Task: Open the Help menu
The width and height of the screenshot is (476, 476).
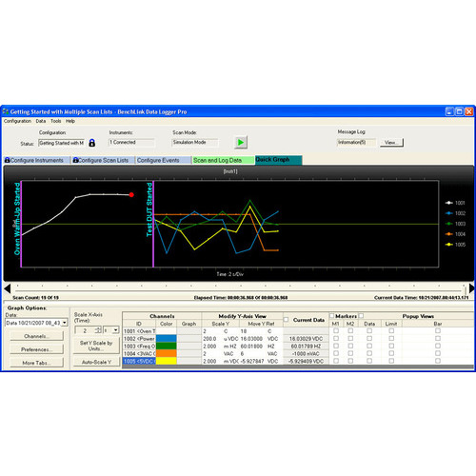Action: coord(70,121)
